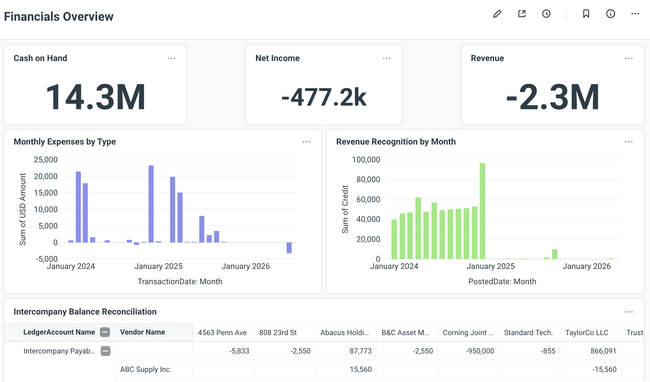The image size is (650, 382).
Task: Click the Monthly Expenses by Type title
Action: 65,142
